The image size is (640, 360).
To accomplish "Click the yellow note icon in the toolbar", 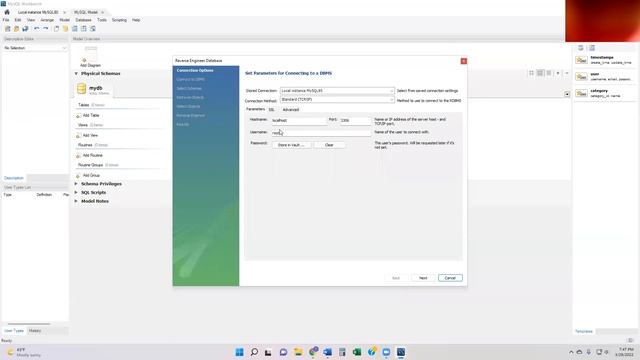I will pos(65,29).
